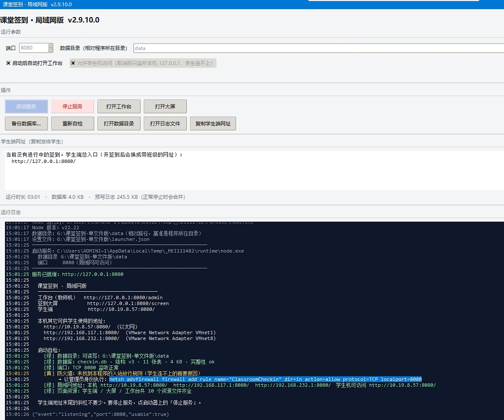Copy the student URL with 复制学生端网址
This screenshot has height=420, width=504.
pyautogui.click(x=213, y=124)
